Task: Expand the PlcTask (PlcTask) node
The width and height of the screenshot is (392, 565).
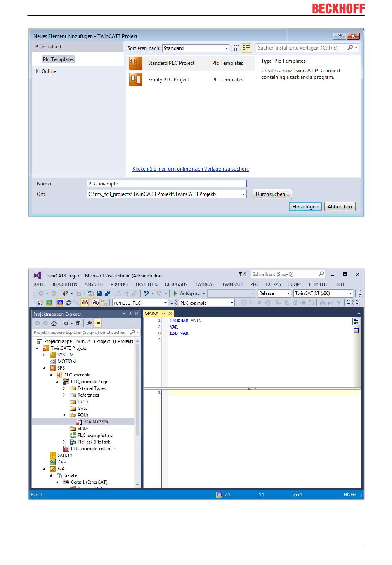Action: click(64, 442)
